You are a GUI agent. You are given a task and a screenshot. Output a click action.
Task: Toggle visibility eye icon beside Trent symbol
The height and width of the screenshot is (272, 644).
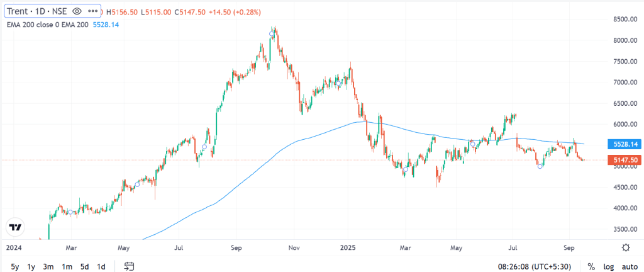pyautogui.click(x=76, y=11)
